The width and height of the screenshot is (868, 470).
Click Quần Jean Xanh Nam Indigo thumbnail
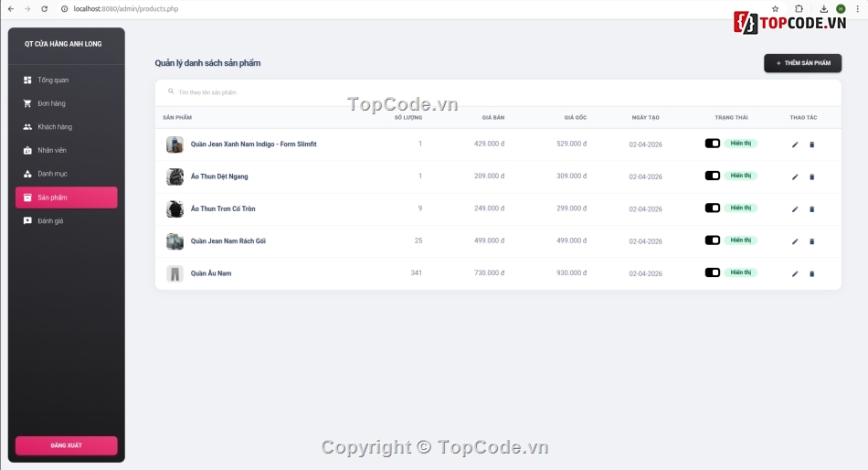click(175, 144)
